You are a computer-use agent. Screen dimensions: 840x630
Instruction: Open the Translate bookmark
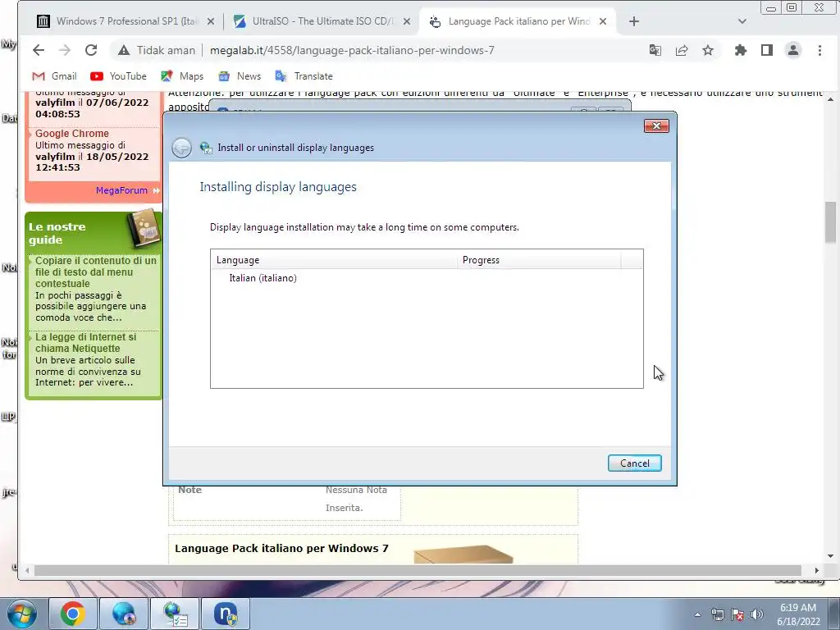pos(304,76)
